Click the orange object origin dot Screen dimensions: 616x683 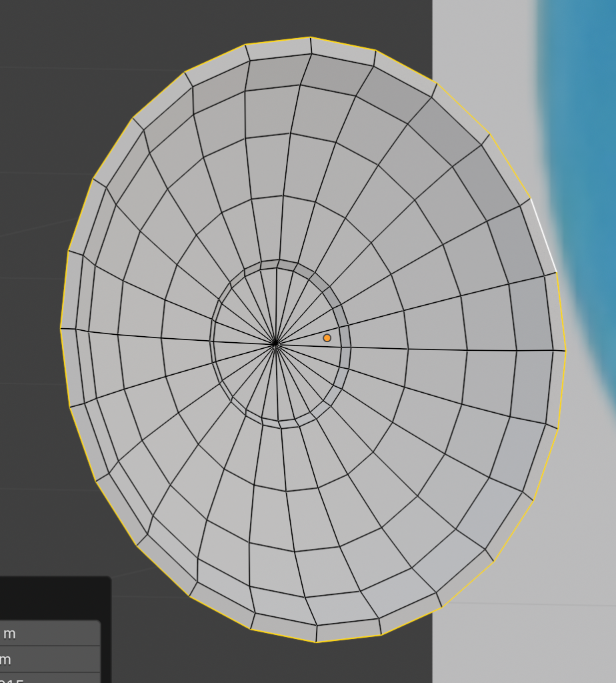(x=327, y=338)
